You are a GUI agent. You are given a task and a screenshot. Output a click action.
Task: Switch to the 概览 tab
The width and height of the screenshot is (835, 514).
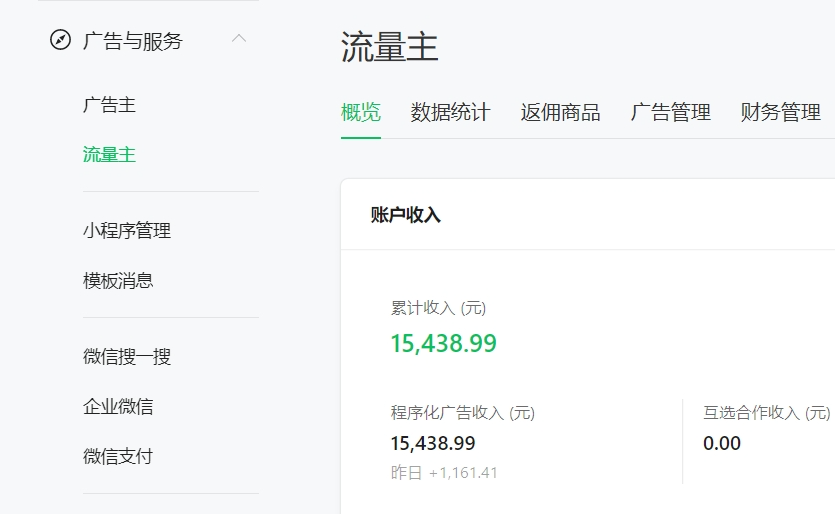pyautogui.click(x=361, y=112)
